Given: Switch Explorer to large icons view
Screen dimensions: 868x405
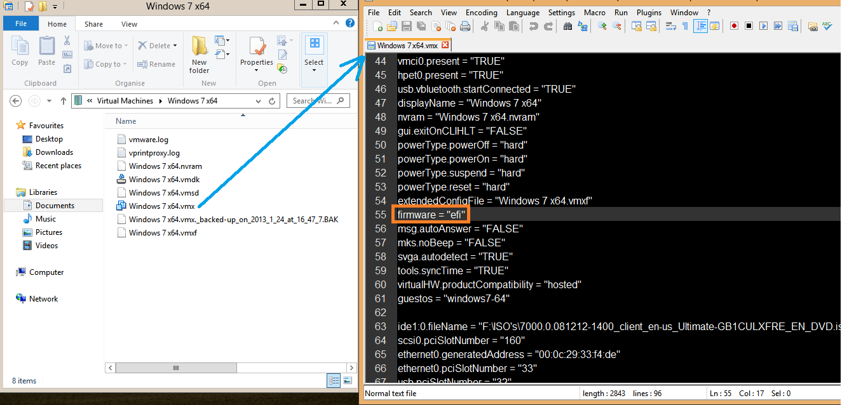Looking at the screenshot, I should (348, 381).
